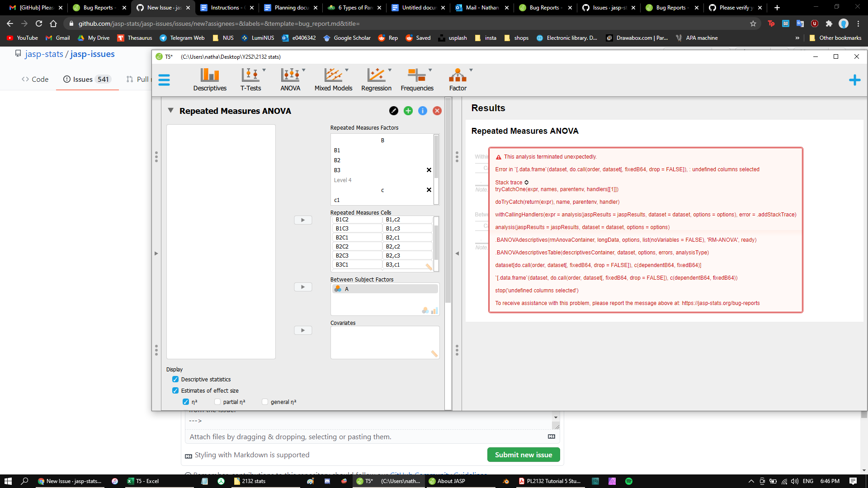Open the ANOVA module dropdown arrow
Image resolution: width=868 pixels, height=488 pixels.
pos(303,71)
